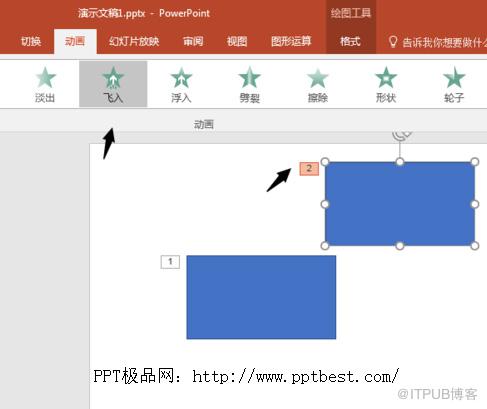Select the lower blue rectangle
Screen dimensions: 487x409
pos(261,297)
